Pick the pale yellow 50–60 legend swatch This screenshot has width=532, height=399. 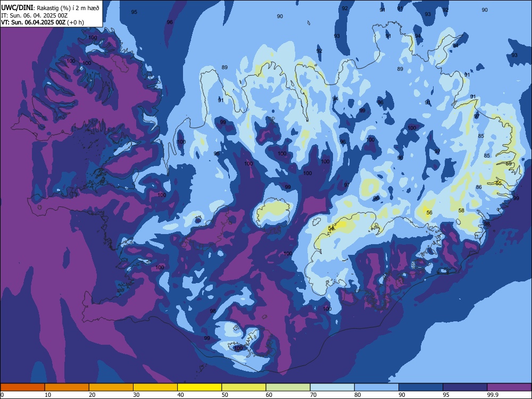(244, 387)
